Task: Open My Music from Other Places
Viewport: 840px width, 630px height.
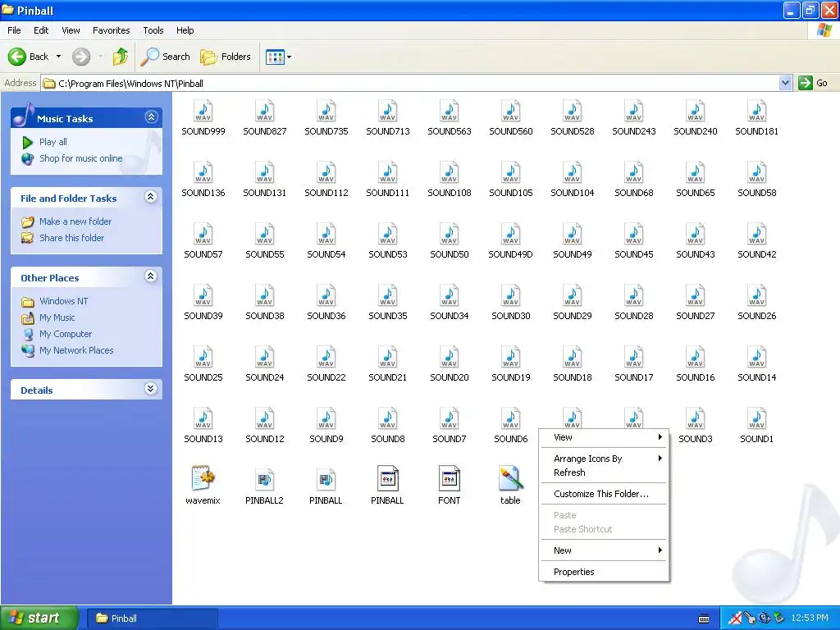Action: click(57, 317)
